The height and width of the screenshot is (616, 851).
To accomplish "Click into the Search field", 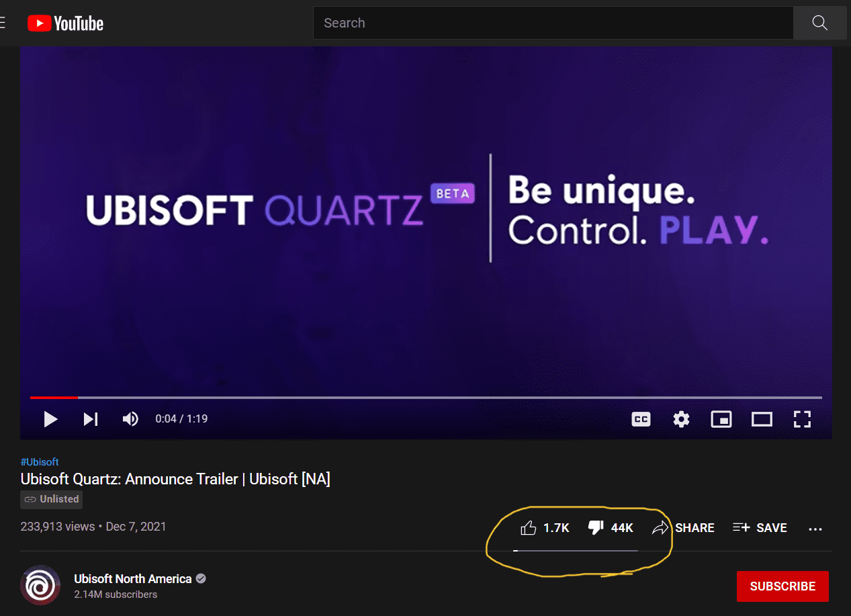I will [553, 23].
